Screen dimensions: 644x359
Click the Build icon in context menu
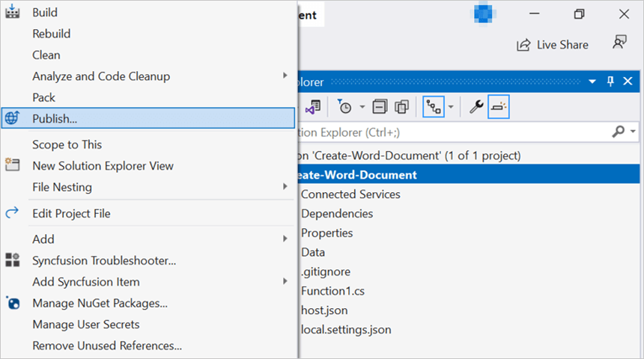tap(12, 11)
